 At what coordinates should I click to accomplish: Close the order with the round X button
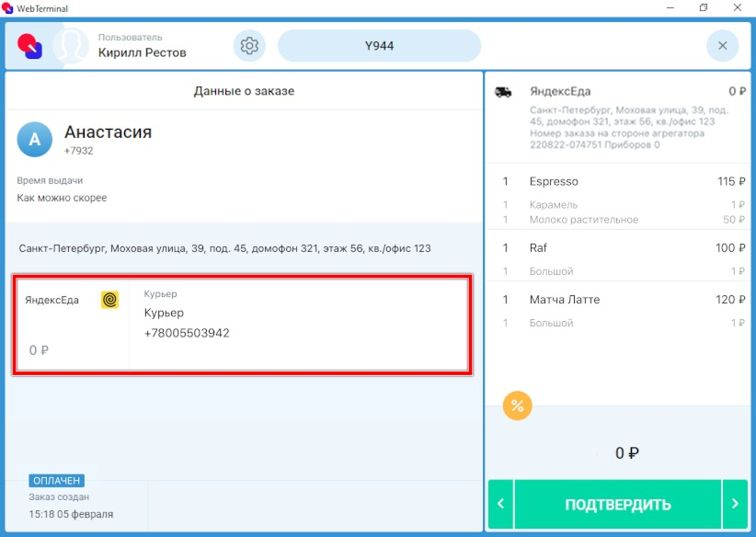point(722,46)
